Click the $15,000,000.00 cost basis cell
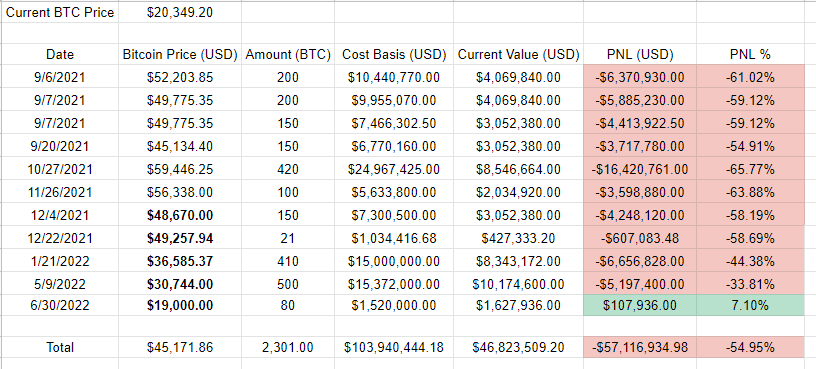The image size is (816, 369). pyautogui.click(x=394, y=261)
